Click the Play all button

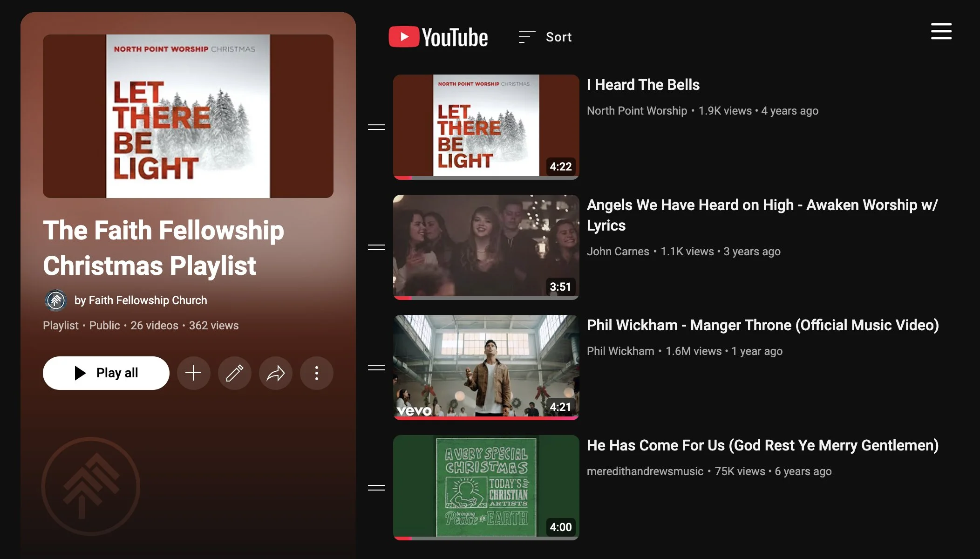[x=106, y=373]
